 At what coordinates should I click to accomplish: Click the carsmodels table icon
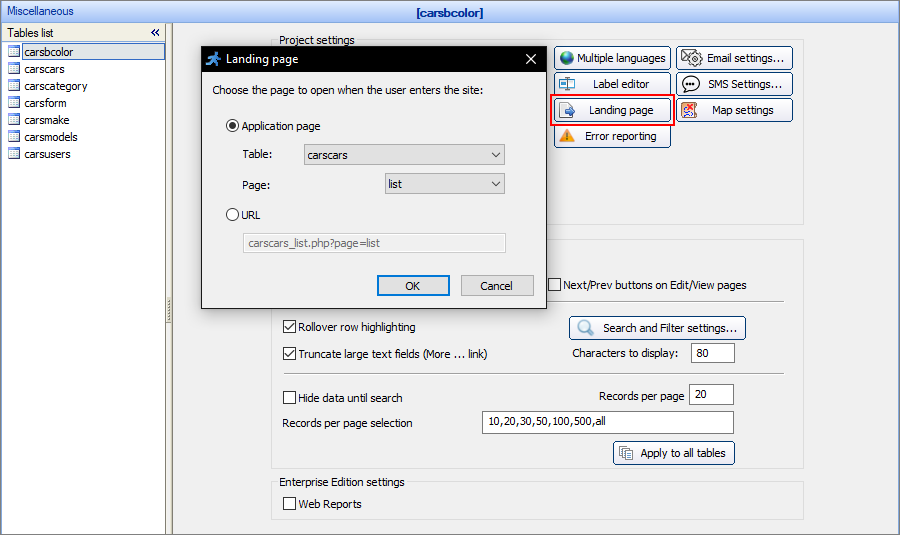14,137
